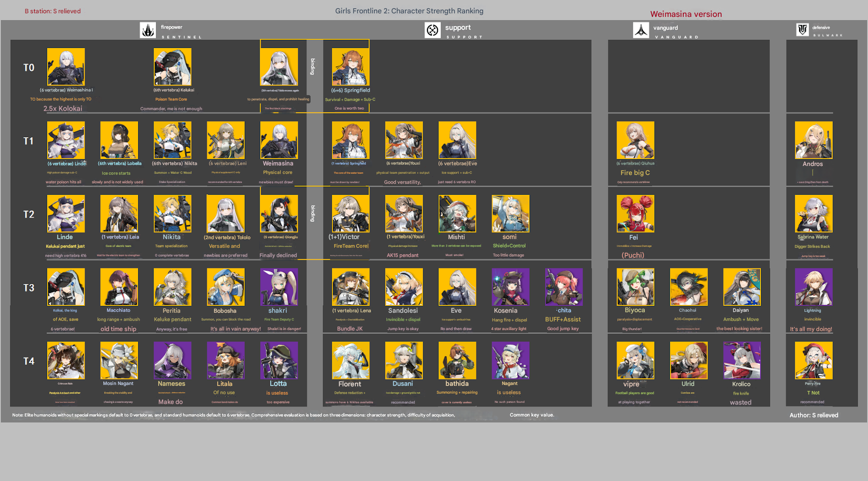The width and height of the screenshot is (868, 481).
Task: Select the bathida portrait
Action: click(x=457, y=360)
